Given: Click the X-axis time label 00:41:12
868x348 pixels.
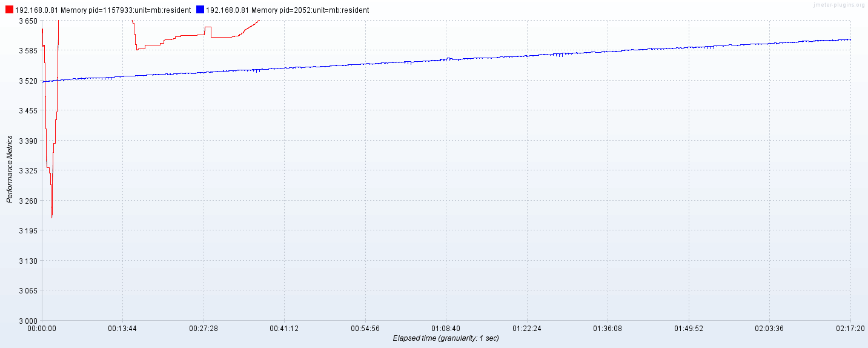Looking at the screenshot, I should click(285, 329).
